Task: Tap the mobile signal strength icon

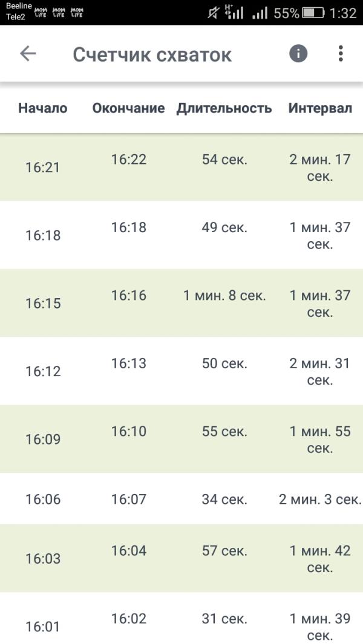Action: (x=260, y=13)
